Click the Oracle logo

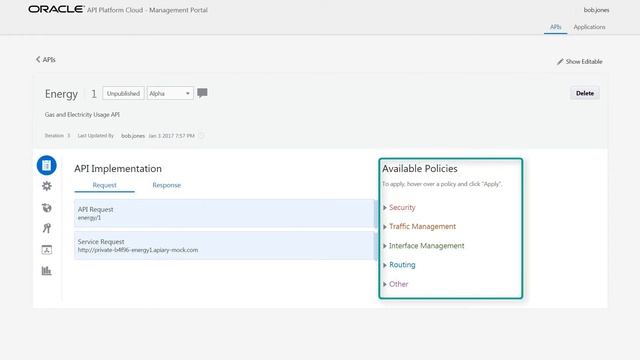[x=56, y=9]
